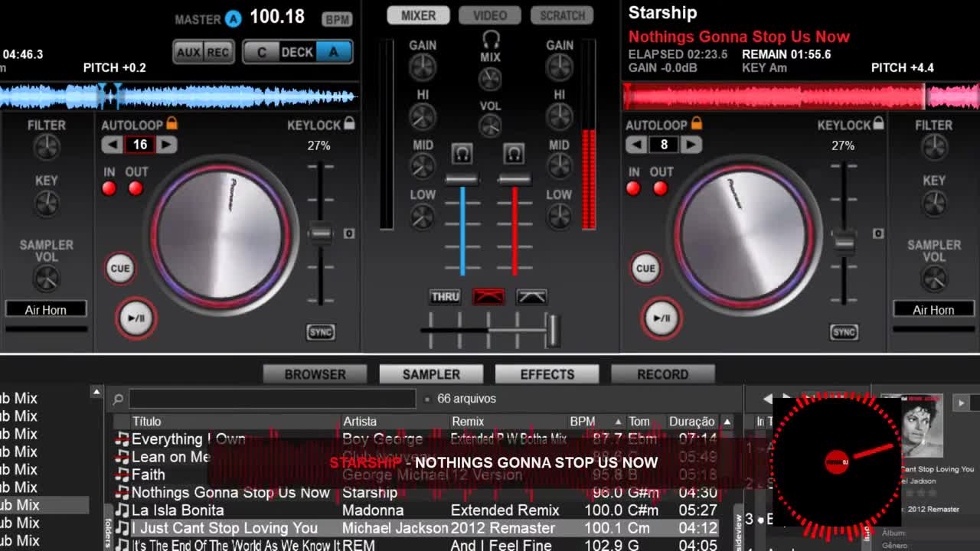
Task: Open left Air Horn sample dropdown
Action: point(46,310)
